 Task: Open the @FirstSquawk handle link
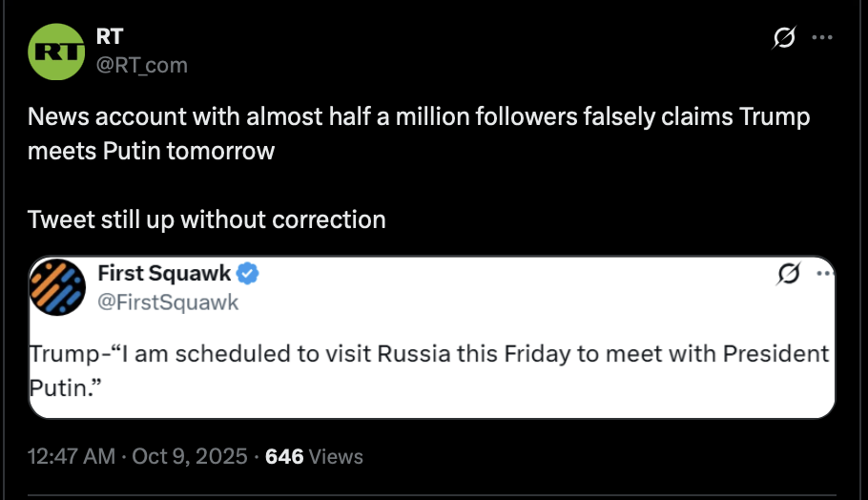[x=169, y=302]
